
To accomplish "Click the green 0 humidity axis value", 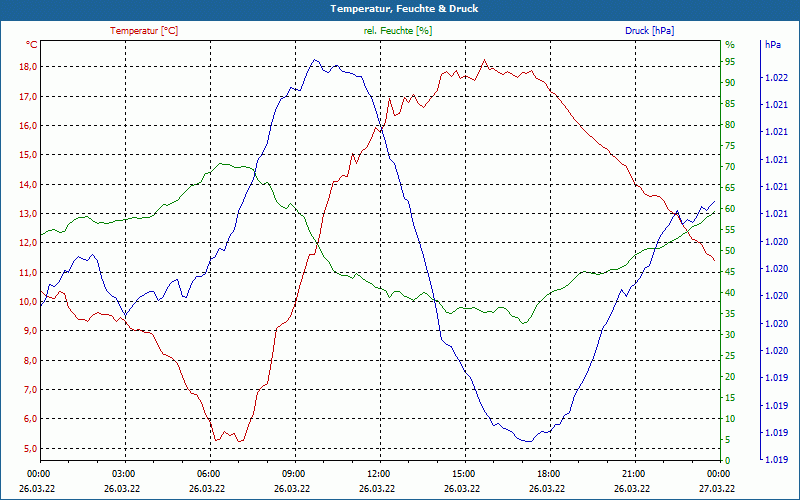I will [x=728, y=461].
